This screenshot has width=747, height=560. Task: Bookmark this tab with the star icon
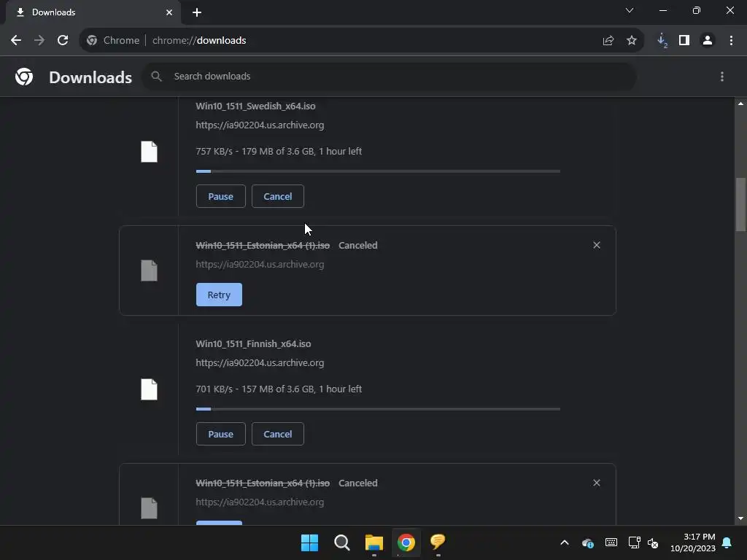click(632, 41)
